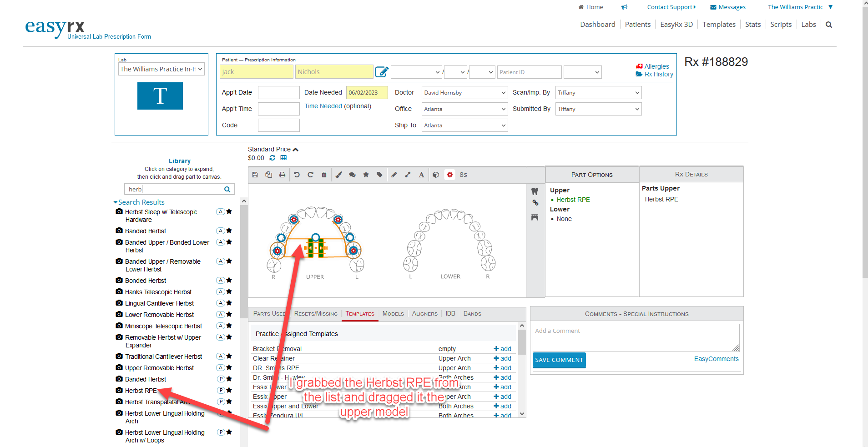The image size is (868, 447).
Task: Redo the last canvas action
Action: (310, 175)
